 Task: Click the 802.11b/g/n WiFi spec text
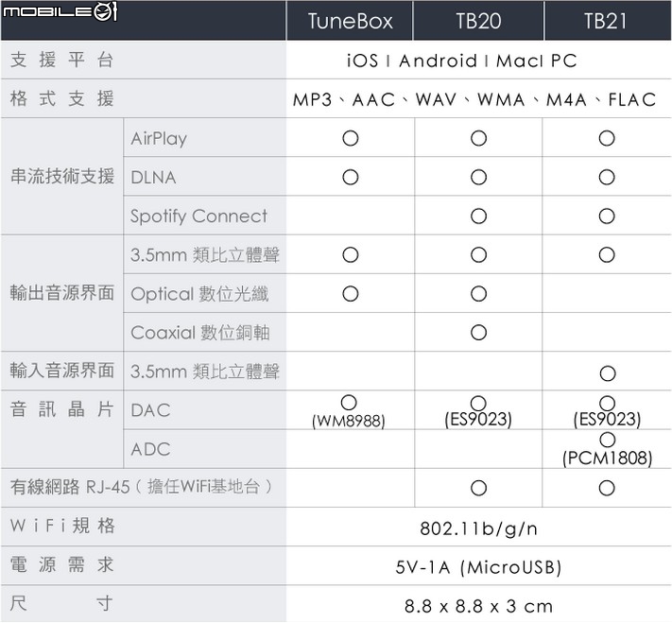pyautogui.click(x=478, y=528)
